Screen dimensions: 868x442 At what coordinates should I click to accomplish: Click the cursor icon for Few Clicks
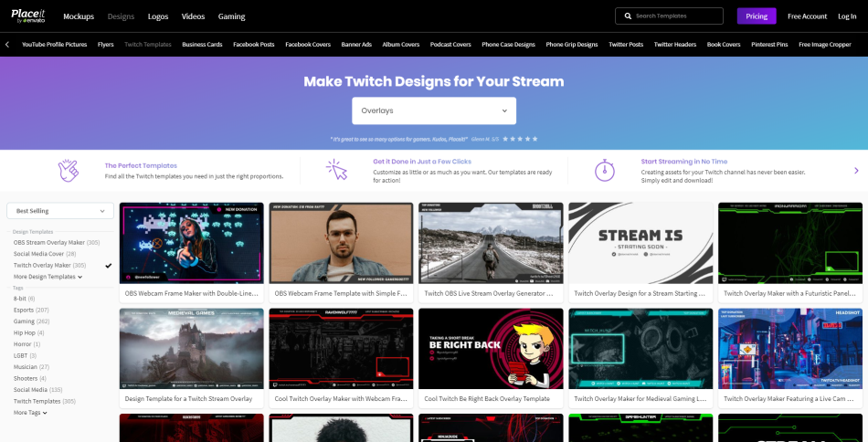point(336,170)
